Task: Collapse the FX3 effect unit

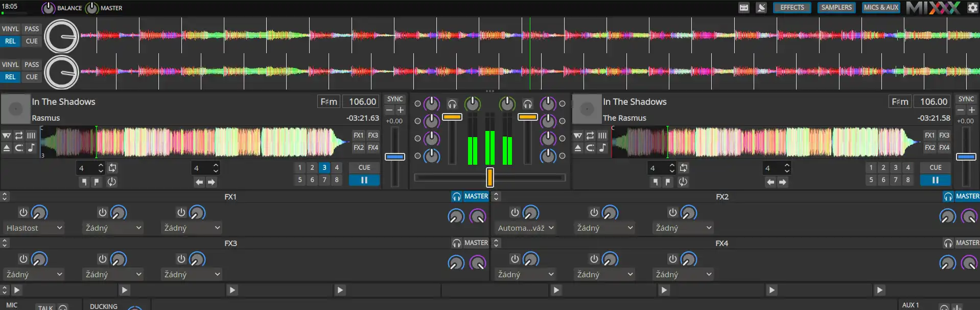Action: [5, 243]
